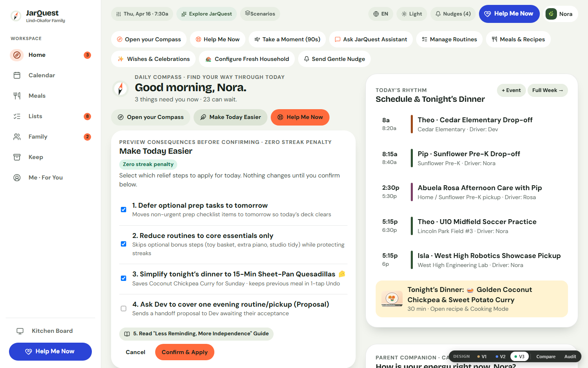Open Meals & Recipes quick action
Image resolution: width=588 pixels, height=368 pixels.
tap(518, 39)
